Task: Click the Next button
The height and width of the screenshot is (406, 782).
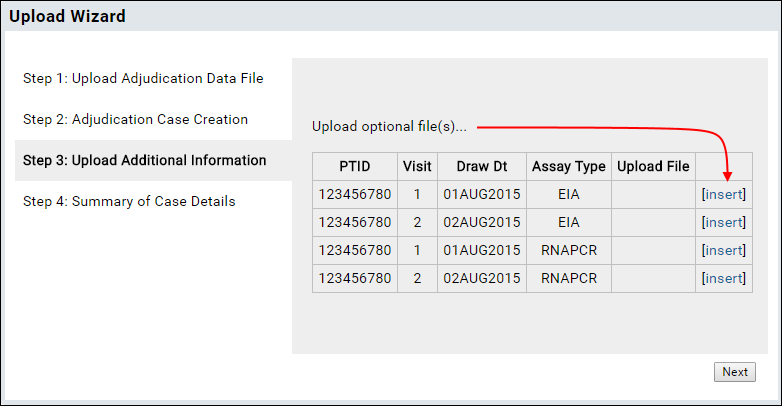Action: (735, 372)
